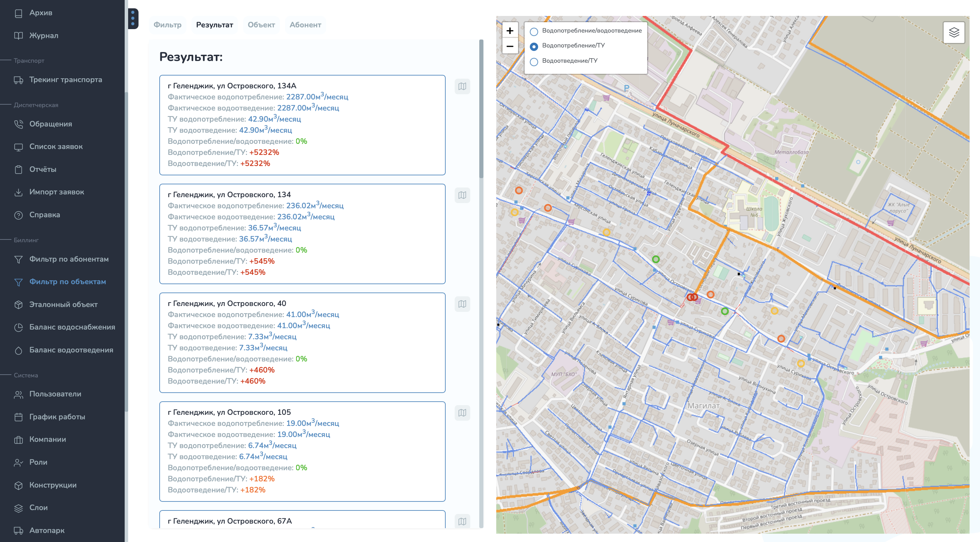Open Эталонный объект menu item

coord(63,305)
